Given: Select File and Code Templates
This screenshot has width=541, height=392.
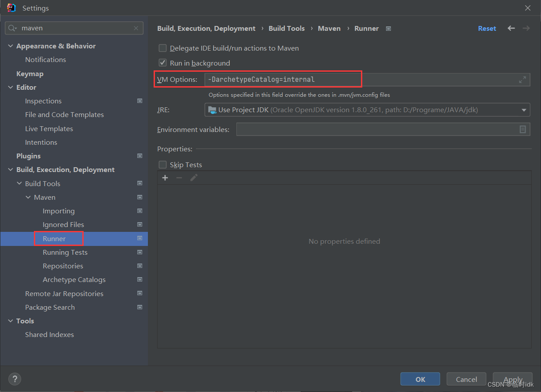Looking at the screenshot, I should pos(64,114).
